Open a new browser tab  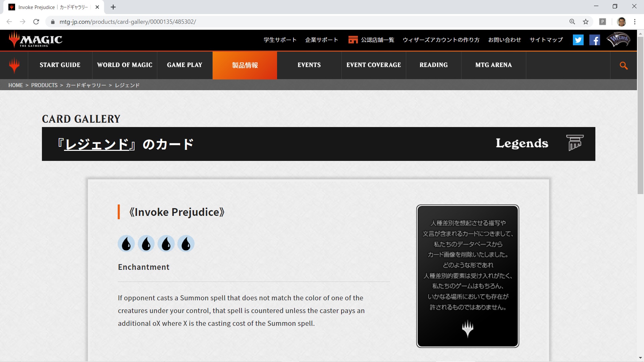click(x=113, y=7)
